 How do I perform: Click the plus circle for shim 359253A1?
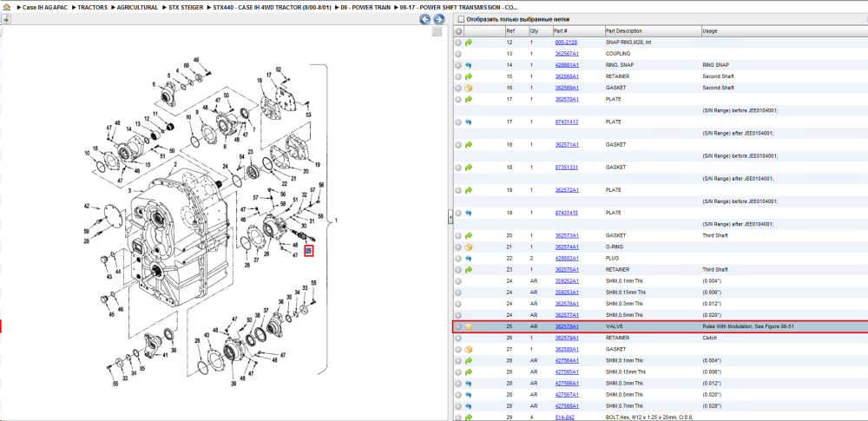458,293
